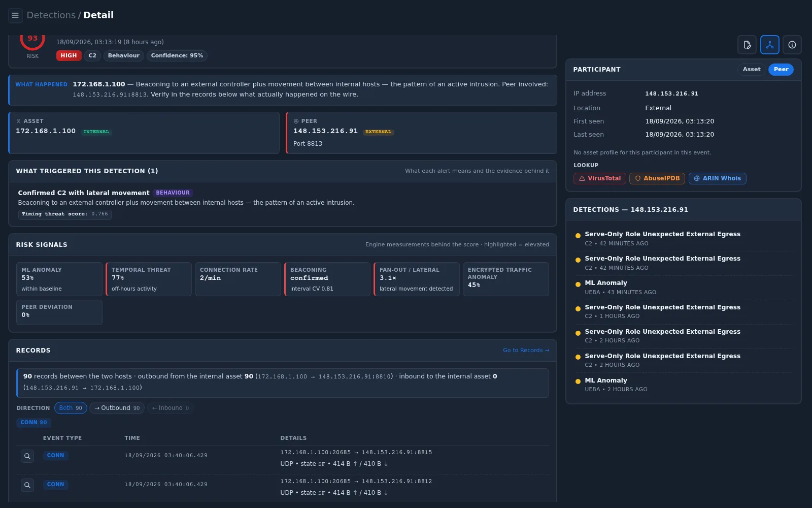Open the Temporal Threat risk signal tile
This screenshot has width=812, height=508.
(x=149, y=279)
